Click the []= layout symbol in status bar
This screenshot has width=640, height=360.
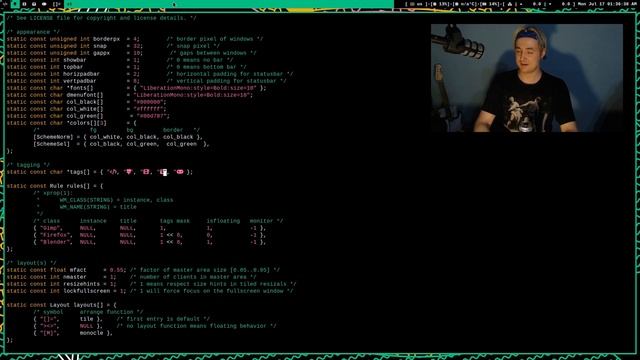57,4
